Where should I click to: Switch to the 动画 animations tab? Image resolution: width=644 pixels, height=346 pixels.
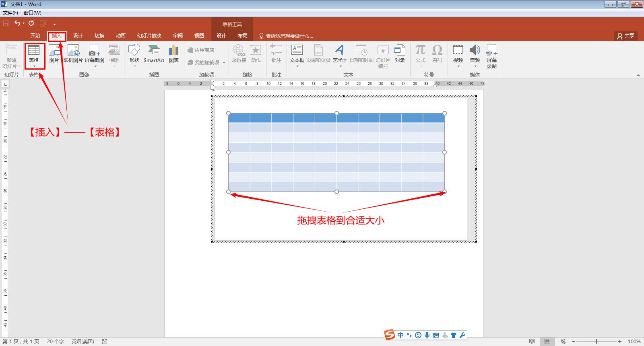(120, 36)
